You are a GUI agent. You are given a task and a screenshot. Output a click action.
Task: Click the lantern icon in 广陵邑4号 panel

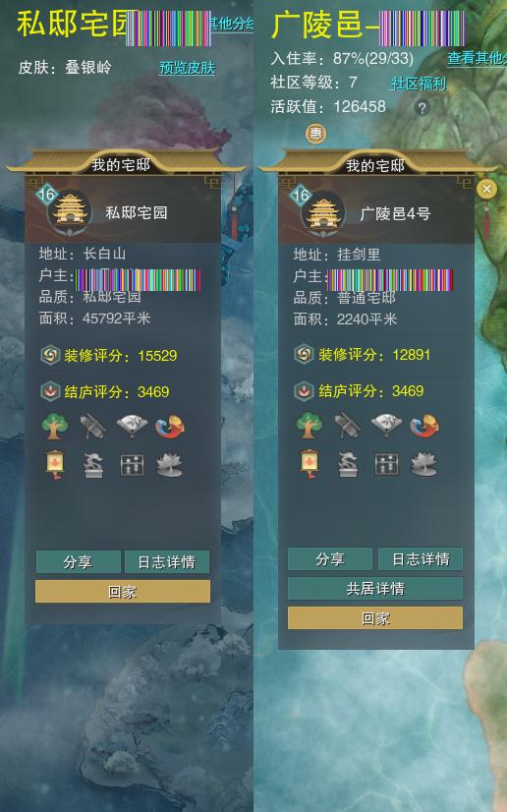point(309,464)
